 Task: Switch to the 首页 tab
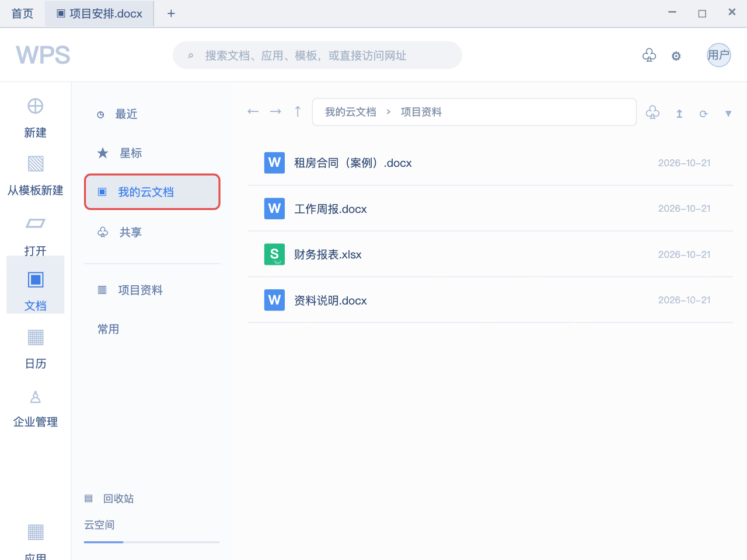[x=22, y=13]
